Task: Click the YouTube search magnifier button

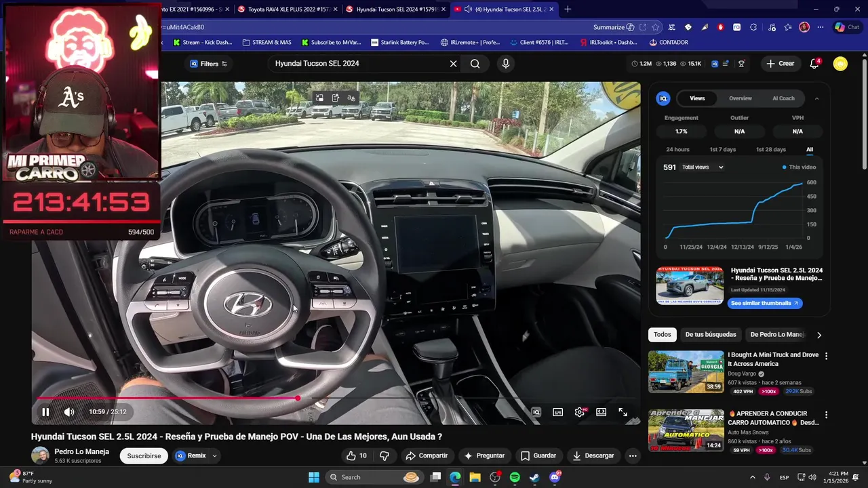Action: 475,64
